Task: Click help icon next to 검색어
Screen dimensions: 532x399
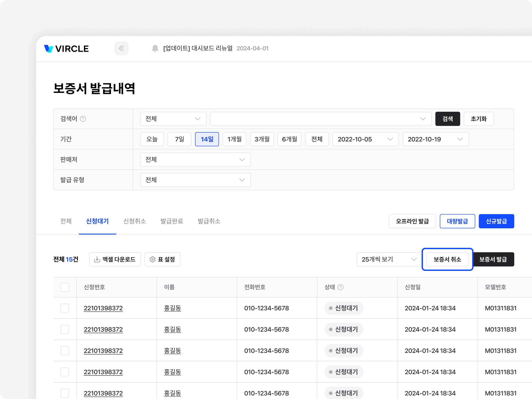Action: coord(83,119)
